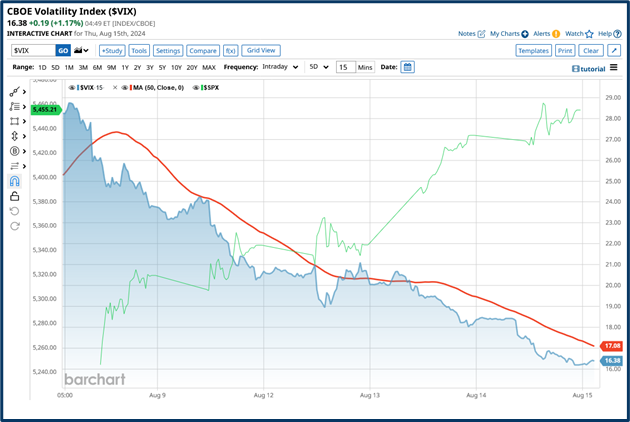This screenshot has height=422, width=630.
Task: Toggle visibility eye for $VIX series
Action: 72,88
